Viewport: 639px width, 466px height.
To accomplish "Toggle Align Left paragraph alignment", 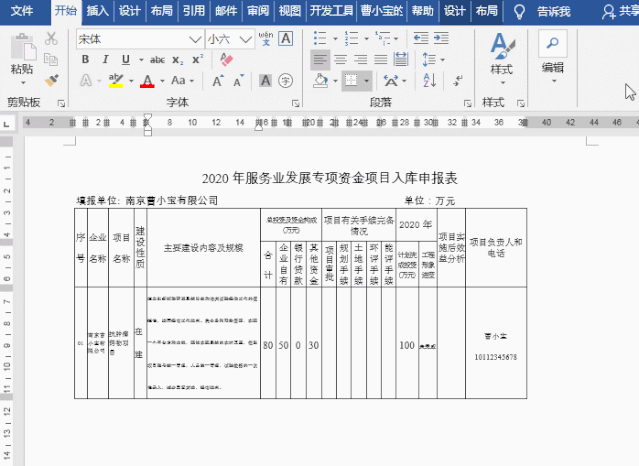I will (x=320, y=59).
